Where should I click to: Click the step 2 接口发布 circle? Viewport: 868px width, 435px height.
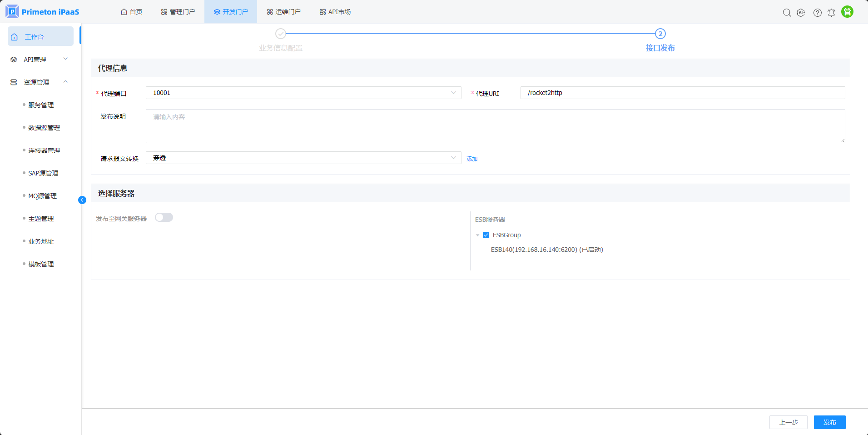coord(660,34)
